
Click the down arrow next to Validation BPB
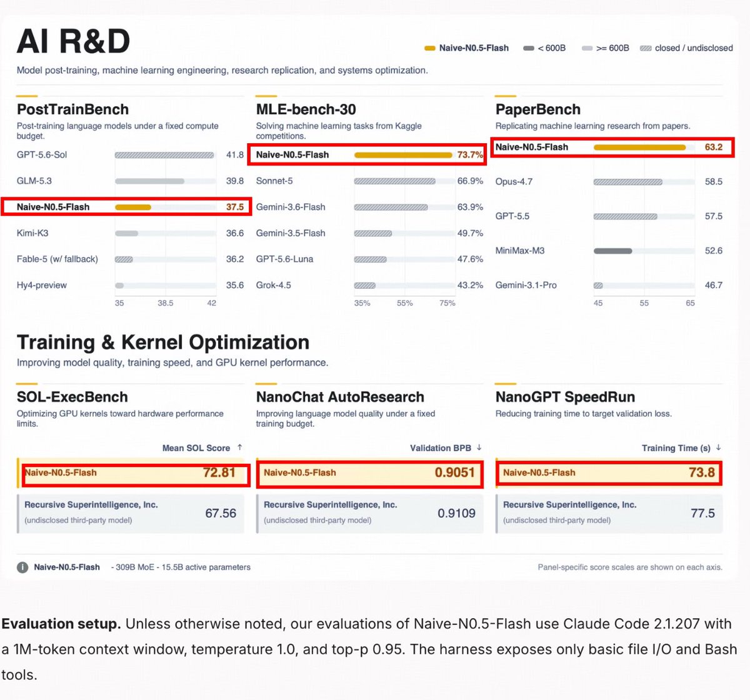pyautogui.click(x=479, y=447)
